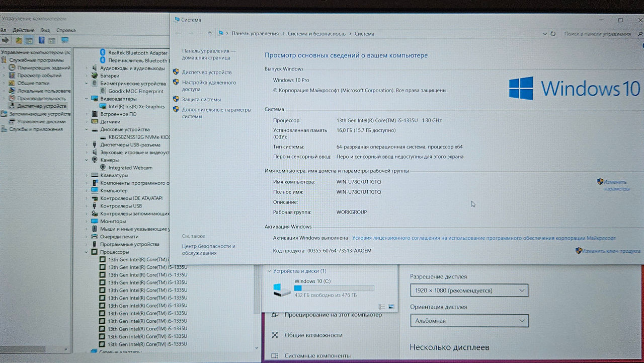This screenshot has width=644, height=363.
Task: Open Производительность in the left tree
Action: click(41, 99)
